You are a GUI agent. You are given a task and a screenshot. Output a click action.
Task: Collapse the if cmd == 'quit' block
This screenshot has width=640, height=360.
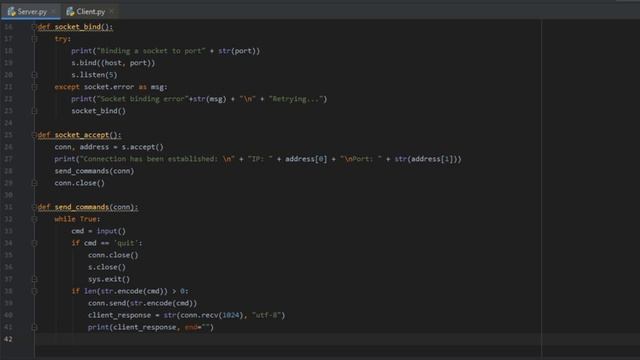pyautogui.click(x=34, y=243)
